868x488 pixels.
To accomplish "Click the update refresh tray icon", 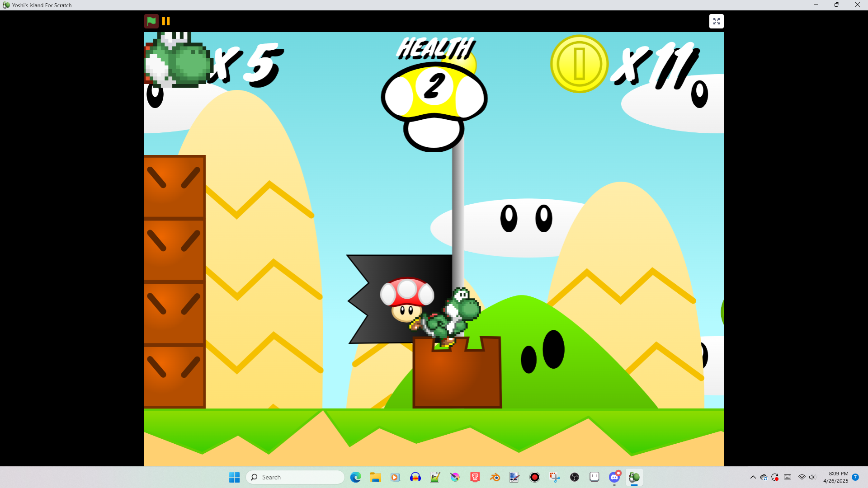I will click(775, 477).
